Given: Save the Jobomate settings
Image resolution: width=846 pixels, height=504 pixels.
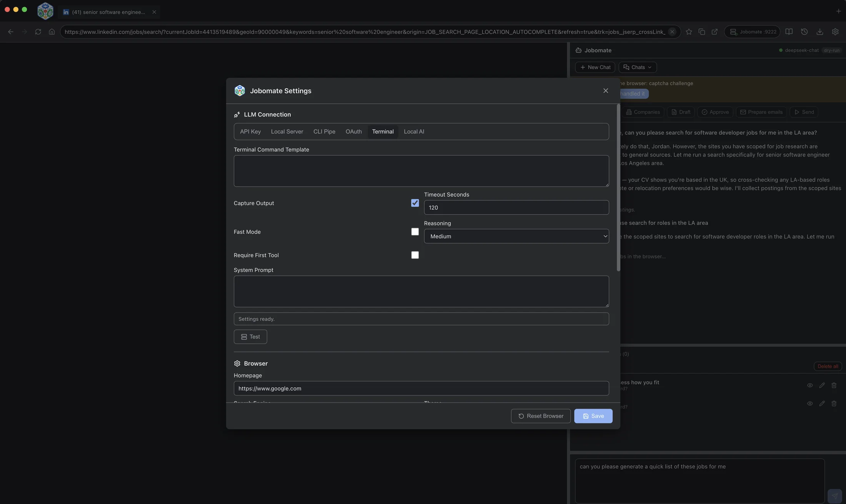Looking at the screenshot, I should pyautogui.click(x=593, y=416).
